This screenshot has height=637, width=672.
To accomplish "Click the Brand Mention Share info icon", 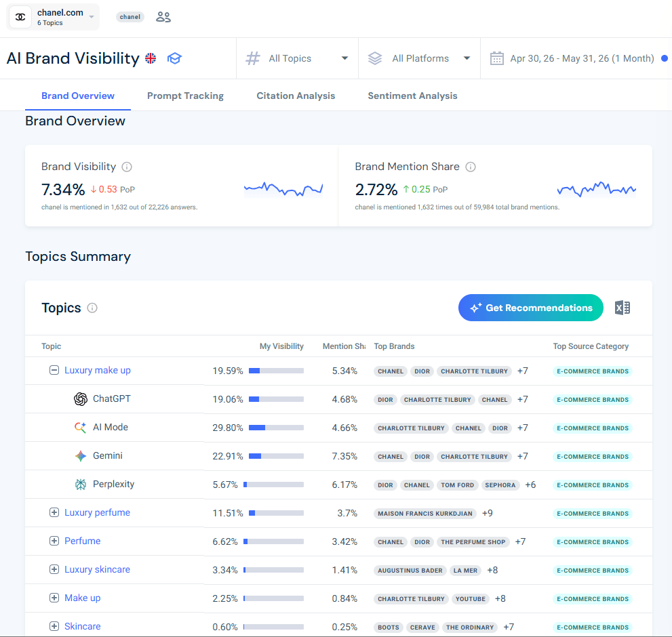I will [x=471, y=167].
